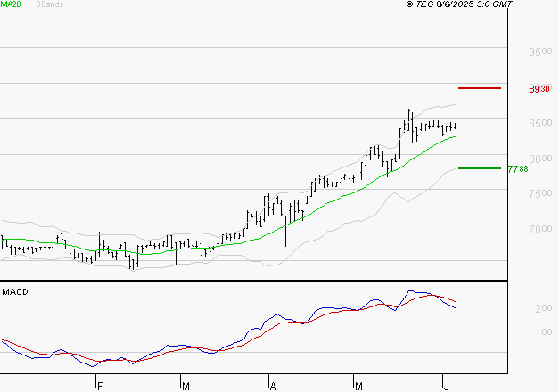Click the TEC copyright timestamp text
The image size is (559, 392).
point(459,4)
